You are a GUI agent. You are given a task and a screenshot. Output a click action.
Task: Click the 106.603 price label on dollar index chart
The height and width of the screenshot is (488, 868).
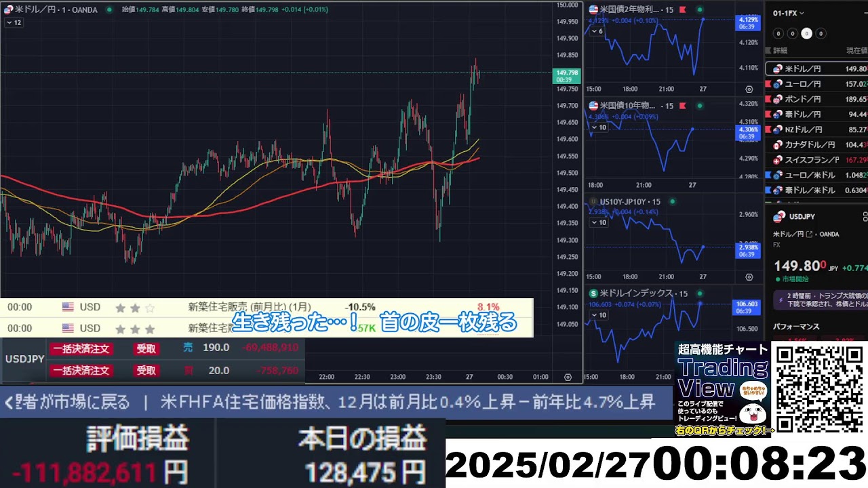[747, 308]
